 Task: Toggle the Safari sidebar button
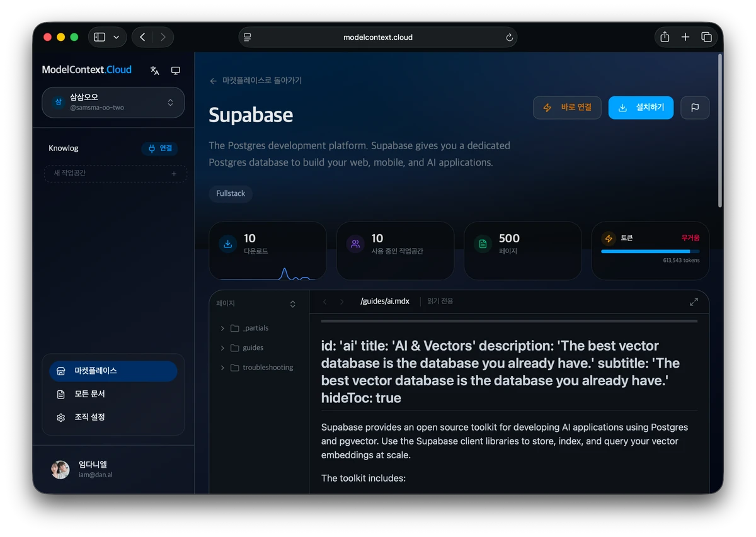coord(100,37)
